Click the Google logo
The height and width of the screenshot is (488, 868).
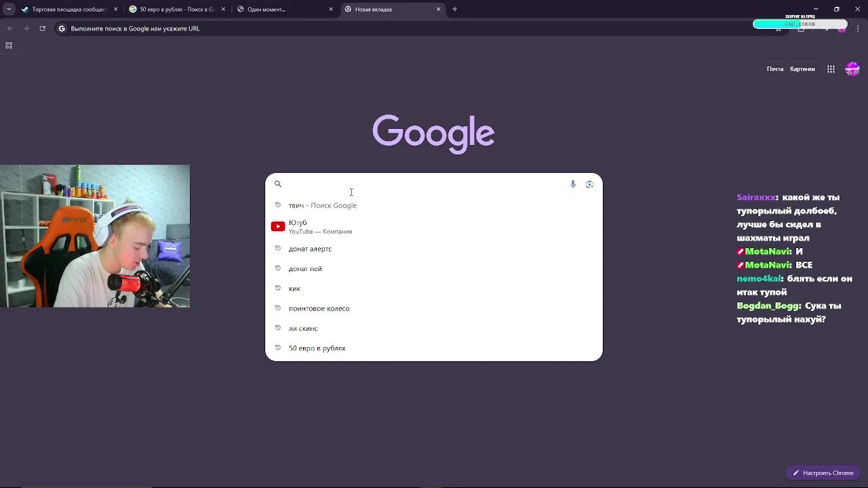[433, 134]
